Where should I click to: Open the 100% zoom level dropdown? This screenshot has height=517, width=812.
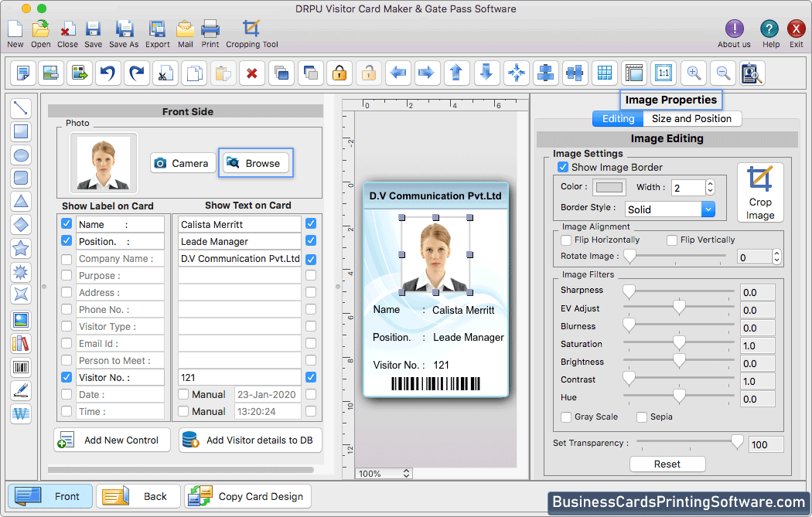coord(384,474)
